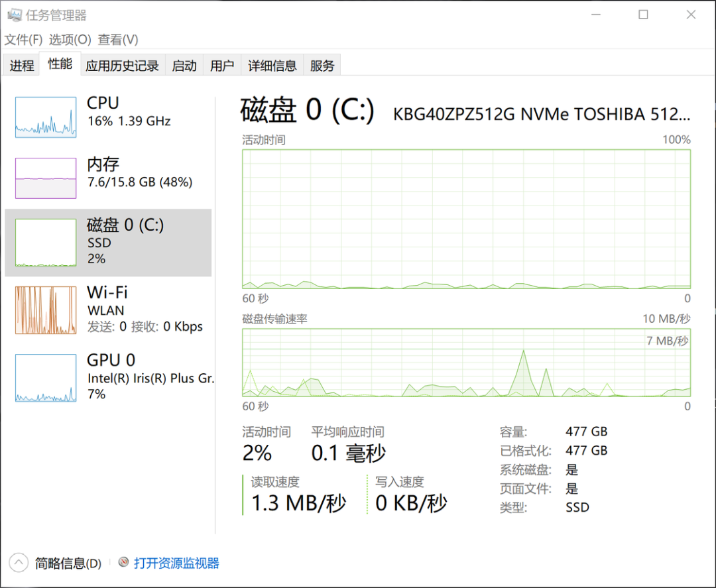Click the Task Manager app icon in title bar
Viewport: 716px width, 588px height.
(x=15, y=15)
